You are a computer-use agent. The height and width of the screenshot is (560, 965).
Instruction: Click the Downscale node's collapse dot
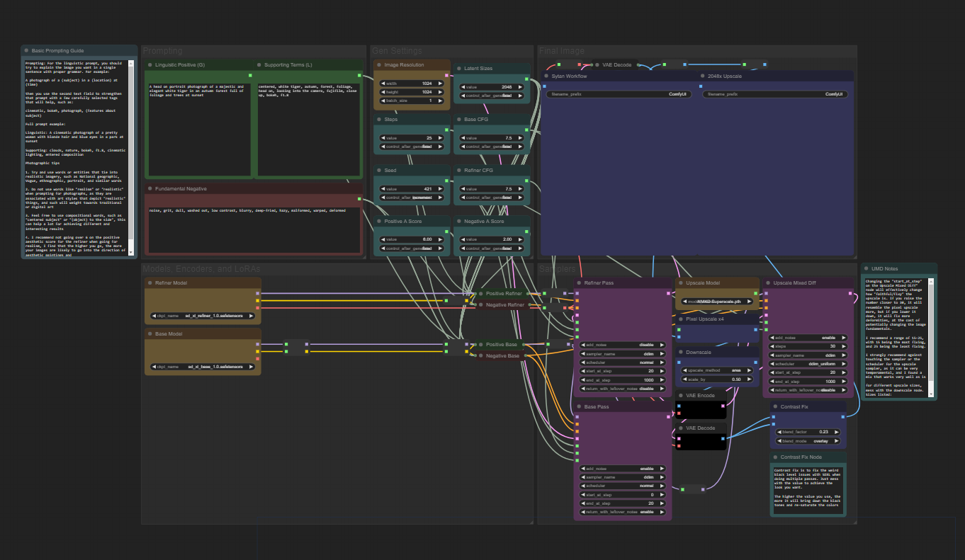coord(681,353)
